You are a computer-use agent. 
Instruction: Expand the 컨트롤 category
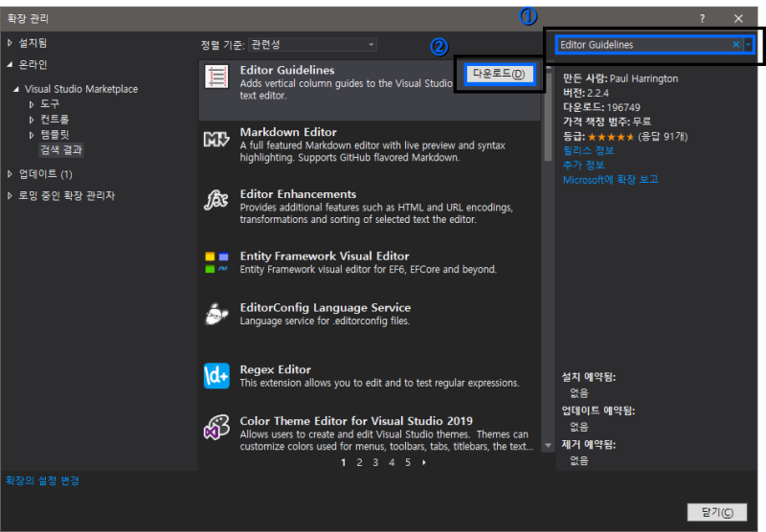coord(32,120)
